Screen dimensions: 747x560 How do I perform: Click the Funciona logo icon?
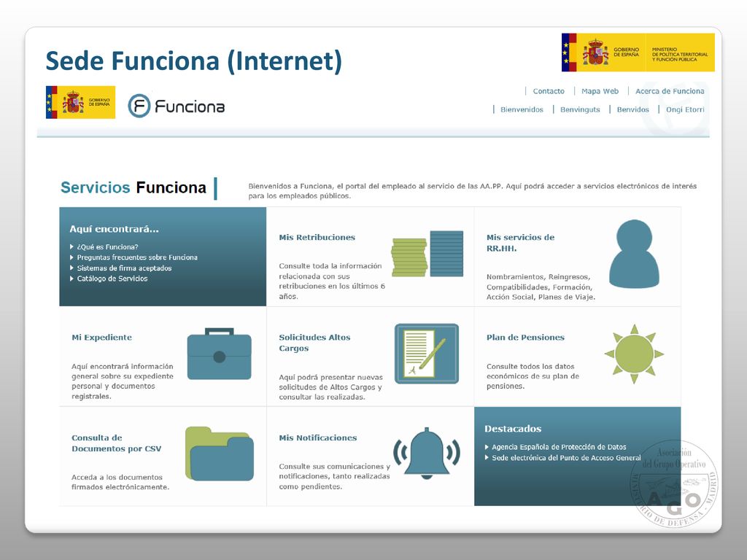point(139,106)
